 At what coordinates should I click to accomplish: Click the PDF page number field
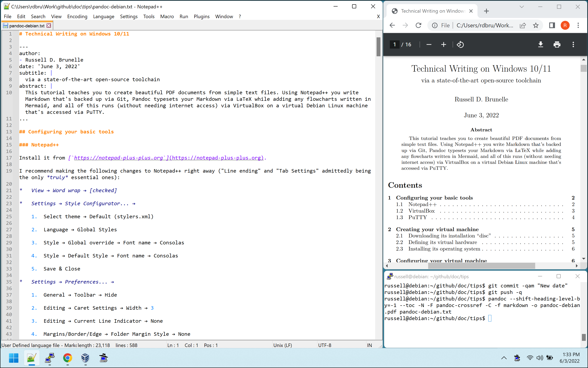[395, 44]
